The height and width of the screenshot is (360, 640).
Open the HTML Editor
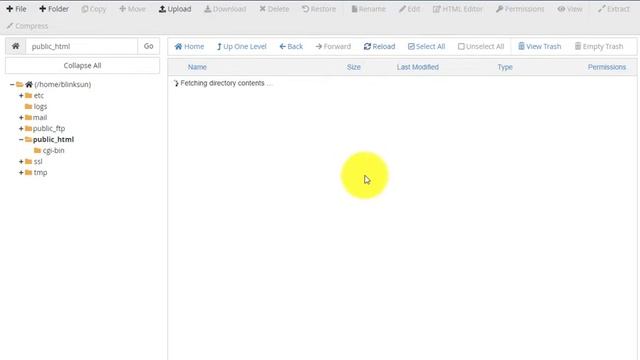(x=458, y=9)
